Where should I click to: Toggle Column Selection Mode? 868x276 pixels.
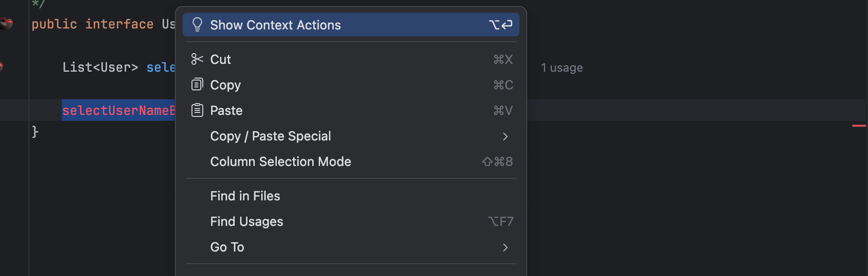[x=280, y=162]
